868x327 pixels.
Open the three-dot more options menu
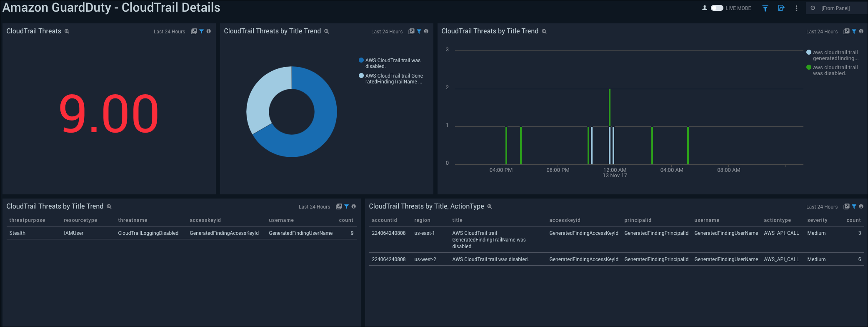click(x=796, y=8)
